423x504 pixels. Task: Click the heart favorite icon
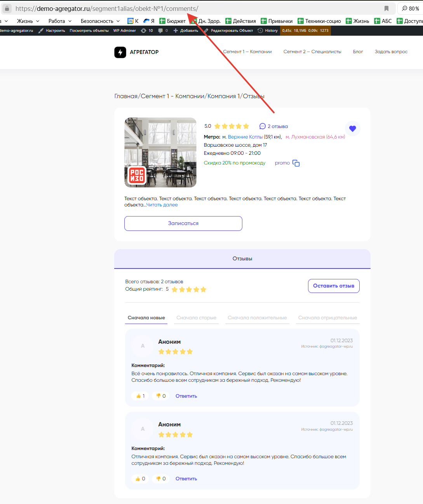pos(352,129)
